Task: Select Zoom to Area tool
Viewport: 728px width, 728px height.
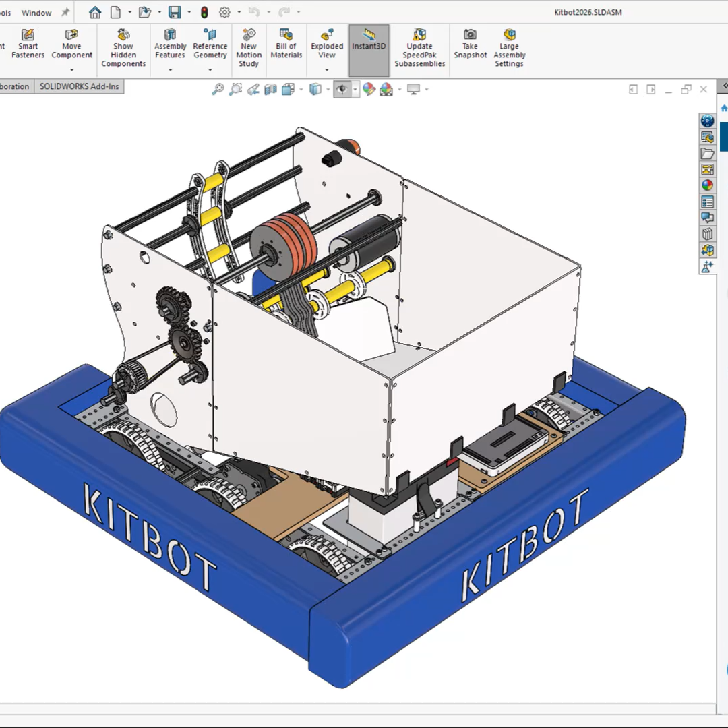Action: click(x=235, y=89)
